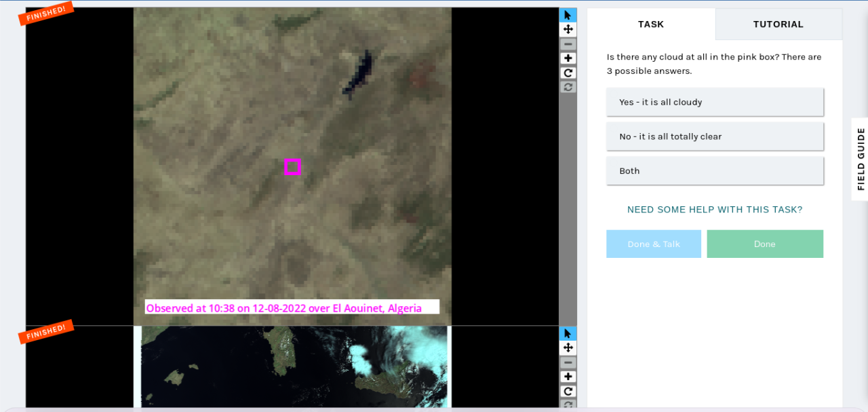Select the pan tool for the El Aouinet image
Image resolution: width=868 pixels, height=412 pixels.
[568, 29]
